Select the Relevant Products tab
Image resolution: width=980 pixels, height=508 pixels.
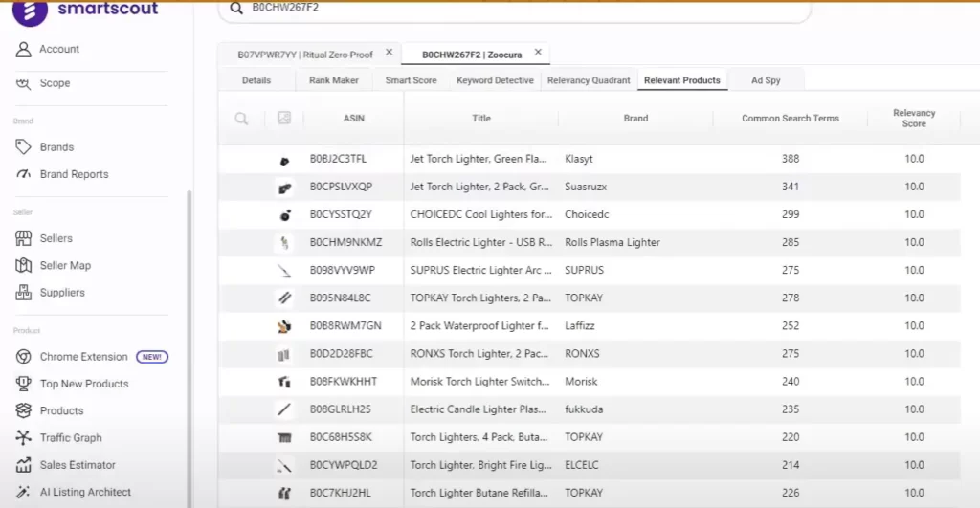(x=681, y=80)
